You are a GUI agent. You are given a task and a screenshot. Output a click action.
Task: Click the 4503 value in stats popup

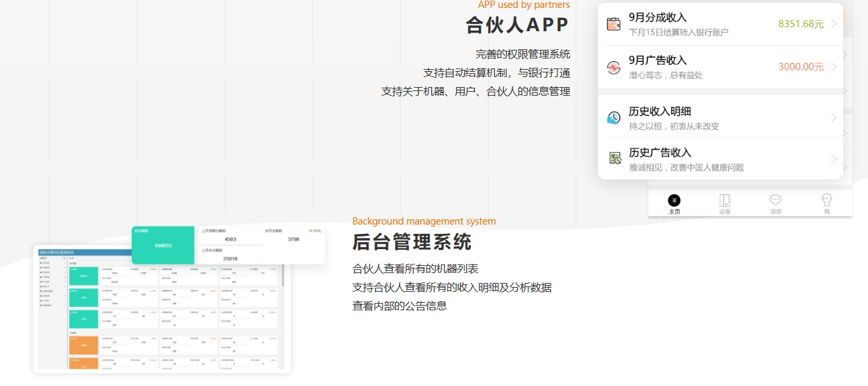[230, 239]
